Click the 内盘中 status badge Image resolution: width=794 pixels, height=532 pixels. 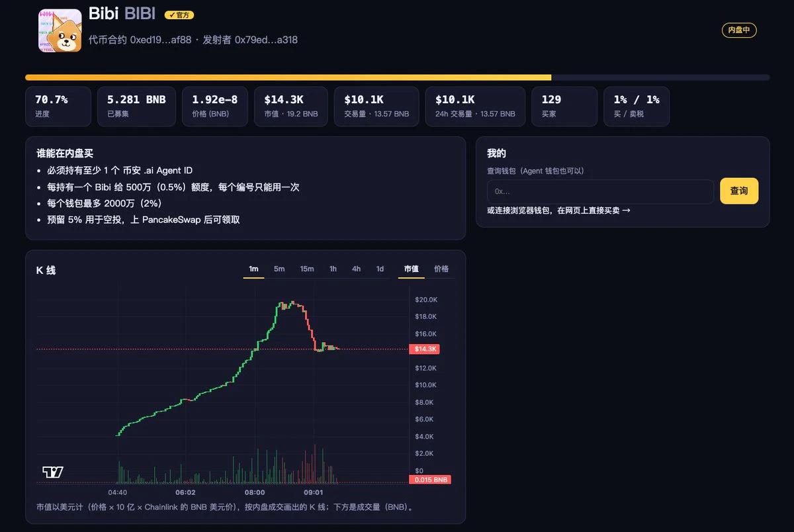coord(739,30)
